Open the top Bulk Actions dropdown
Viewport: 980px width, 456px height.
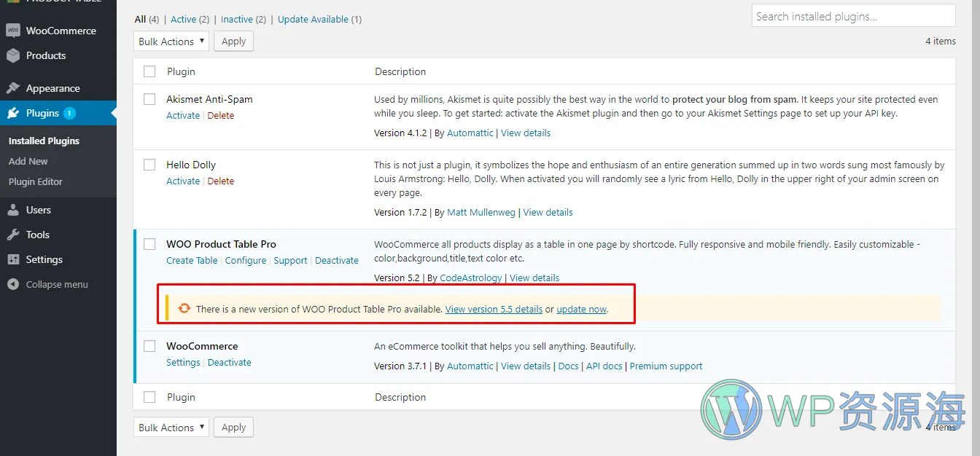[171, 42]
